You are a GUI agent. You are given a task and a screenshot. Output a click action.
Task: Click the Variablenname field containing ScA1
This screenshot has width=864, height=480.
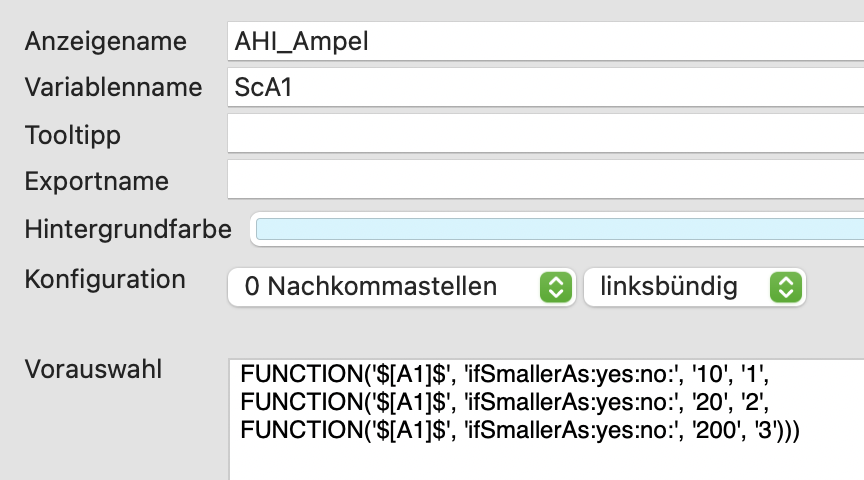(546, 88)
